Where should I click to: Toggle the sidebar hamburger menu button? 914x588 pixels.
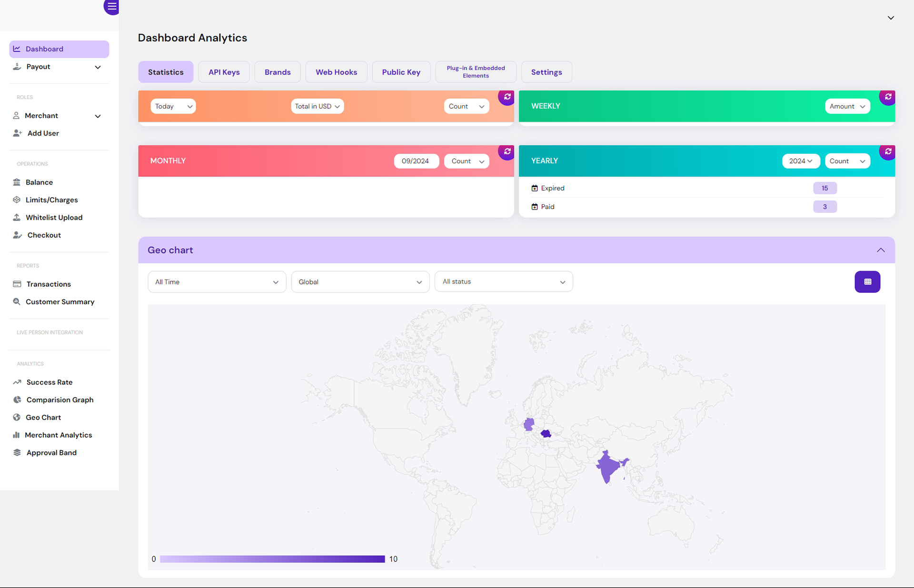coord(111,7)
